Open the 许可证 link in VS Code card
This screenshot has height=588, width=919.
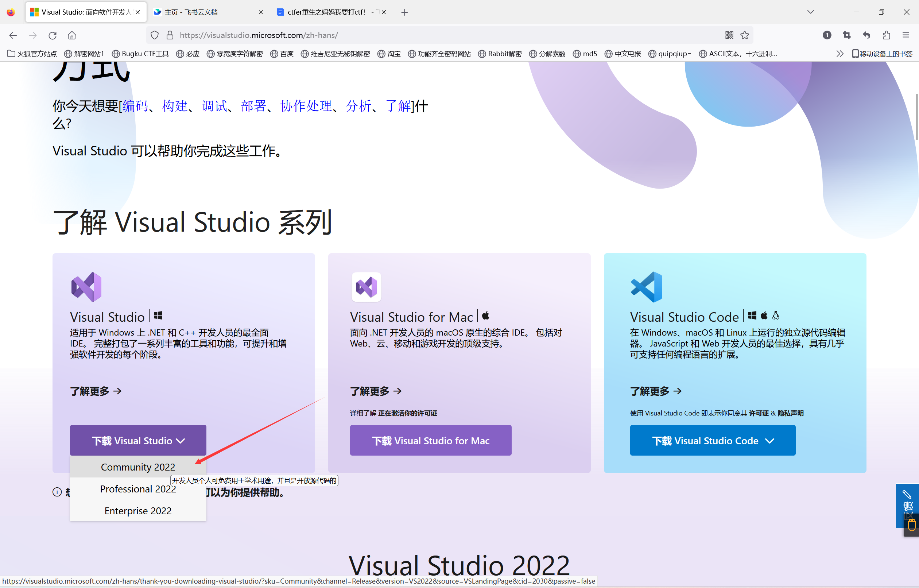[759, 414]
